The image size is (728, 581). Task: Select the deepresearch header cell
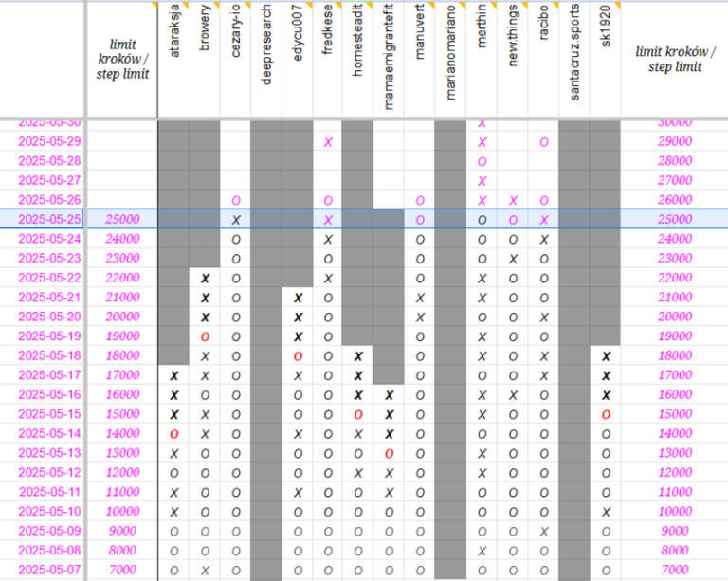click(266, 59)
